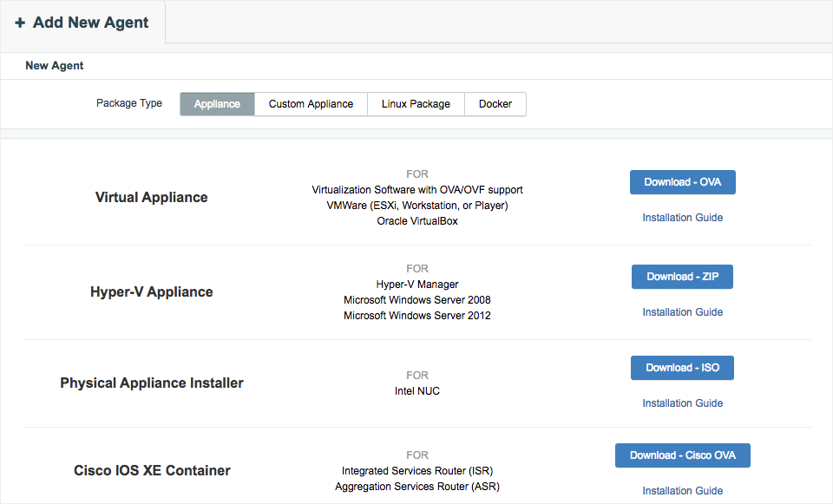This screenshot has width=833, height=504.
Task: Click the Cisco IOS XE Container heading
Action: [x=152, y=471]
